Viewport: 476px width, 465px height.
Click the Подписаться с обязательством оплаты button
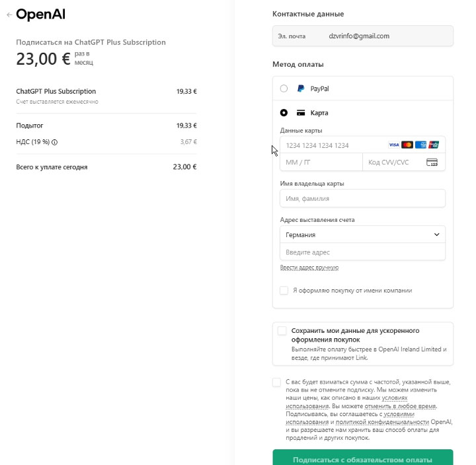coord(362,459)
